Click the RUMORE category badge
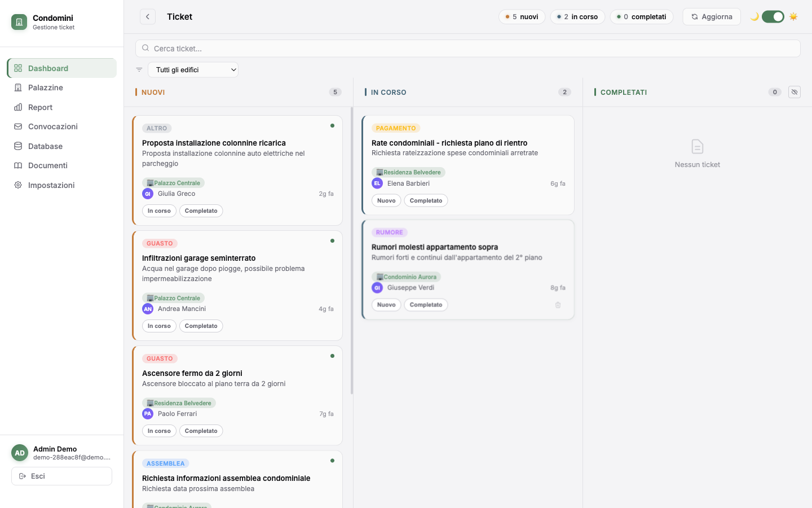Screen dimensions: 812x508 pyautogui.click(x=390, y=233)
